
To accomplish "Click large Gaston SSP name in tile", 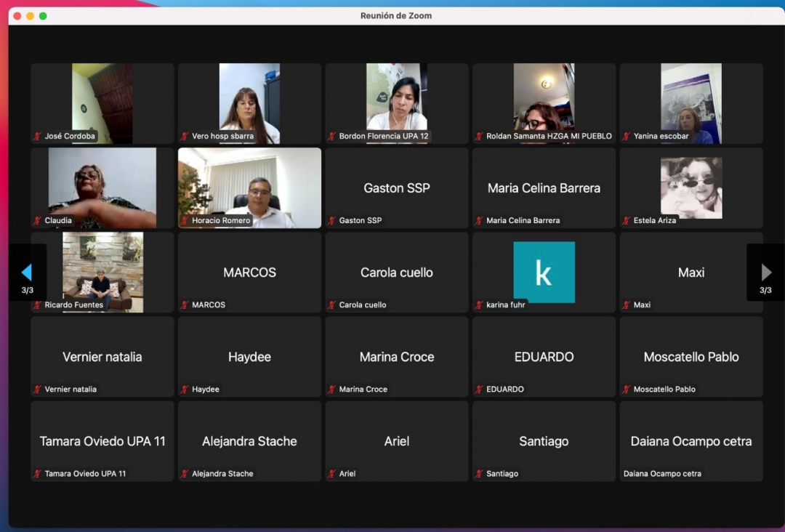I will click(397, 188).
